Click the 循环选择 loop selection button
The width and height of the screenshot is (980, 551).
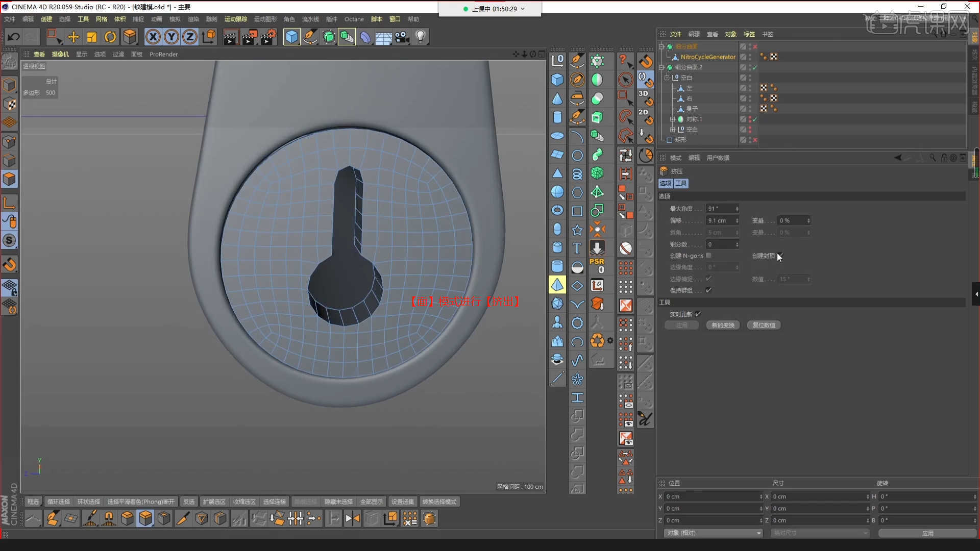pyautogui.click(x=59, y=502)
